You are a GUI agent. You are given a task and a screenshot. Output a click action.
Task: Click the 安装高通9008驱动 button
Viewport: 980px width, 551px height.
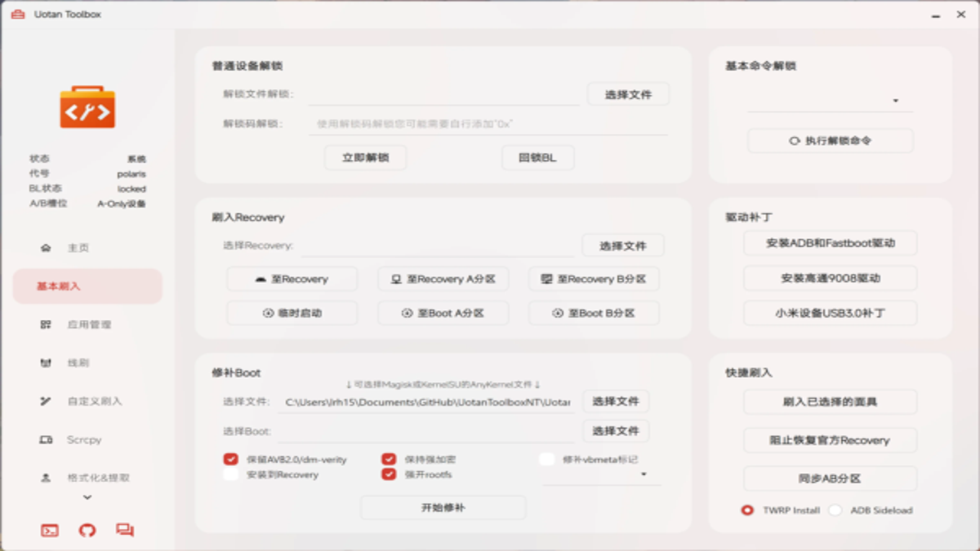[830, 279]
